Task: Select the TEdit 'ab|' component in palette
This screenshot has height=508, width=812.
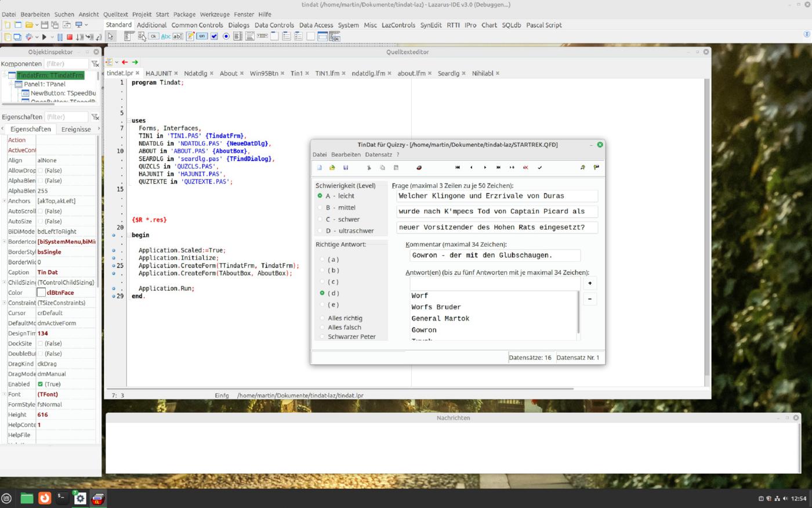Action: (x=177, y=36)
